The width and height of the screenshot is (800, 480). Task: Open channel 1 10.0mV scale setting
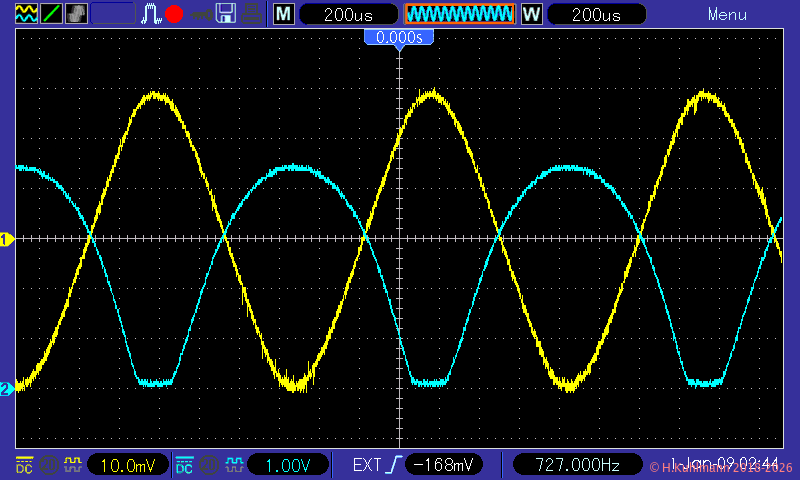pyautogui.click(x=127, y=465)
